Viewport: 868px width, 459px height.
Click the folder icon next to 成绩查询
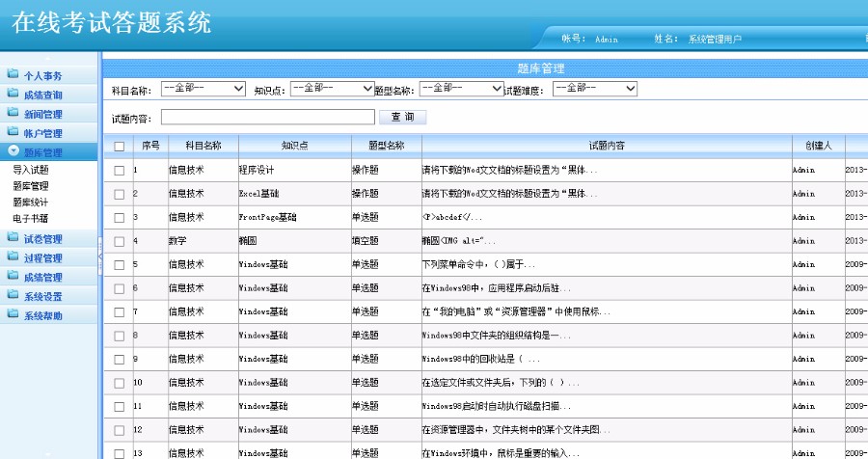(14, 94)
